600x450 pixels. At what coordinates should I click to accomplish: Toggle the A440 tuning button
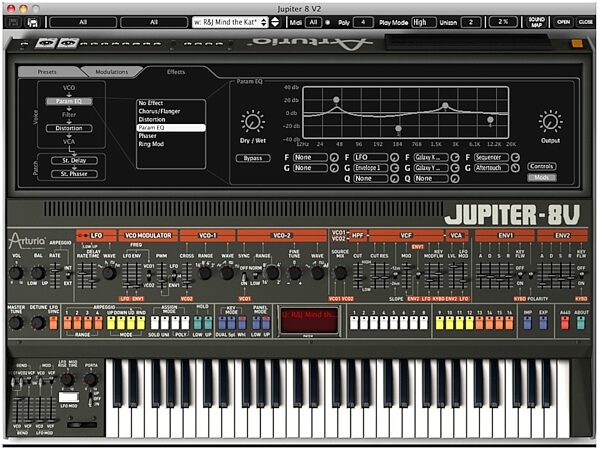click(x=565, y=323)
